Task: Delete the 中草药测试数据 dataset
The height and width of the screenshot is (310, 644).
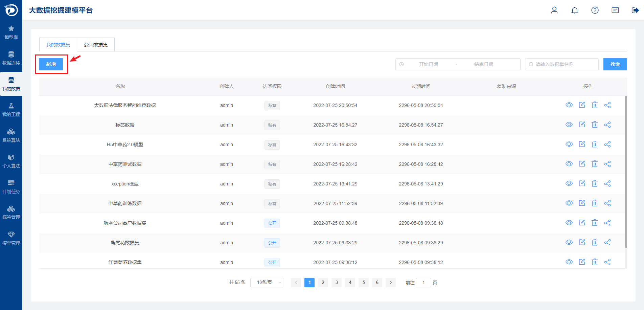Action: (595, 164)
